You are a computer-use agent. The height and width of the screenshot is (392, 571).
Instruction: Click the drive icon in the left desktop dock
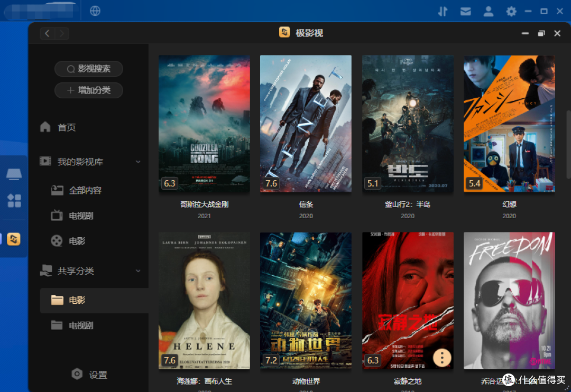[x=14, y=174]
